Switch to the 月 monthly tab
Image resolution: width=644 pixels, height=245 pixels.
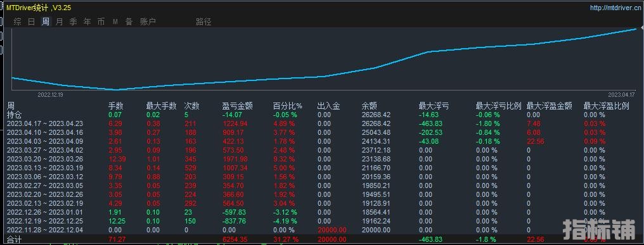click(x=59, y=22)
